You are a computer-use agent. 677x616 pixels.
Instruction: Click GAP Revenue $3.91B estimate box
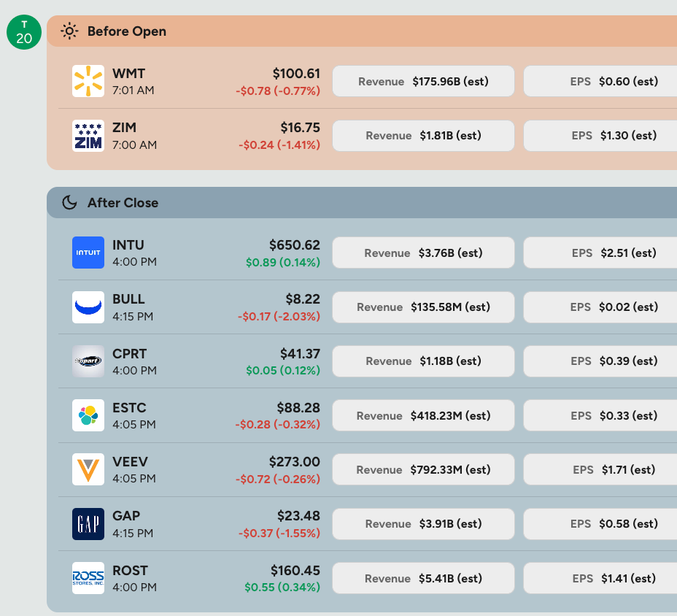tap(423, 524)
